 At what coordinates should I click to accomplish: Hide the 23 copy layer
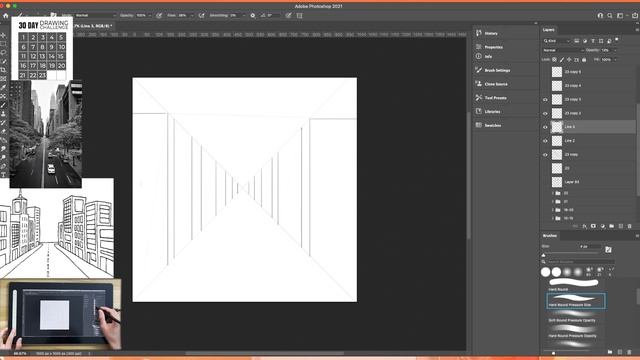click(x=545, y=155)
